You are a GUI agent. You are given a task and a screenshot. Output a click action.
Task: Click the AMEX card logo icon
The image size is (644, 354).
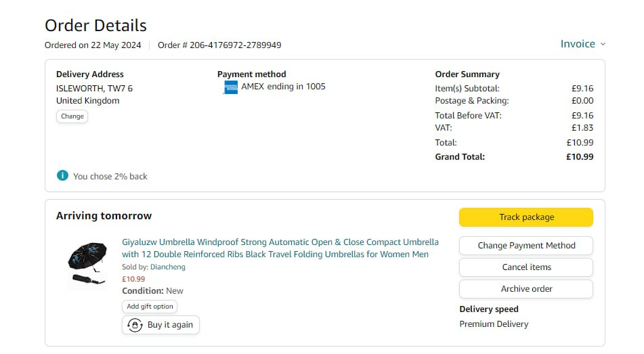tap(230, 87)
